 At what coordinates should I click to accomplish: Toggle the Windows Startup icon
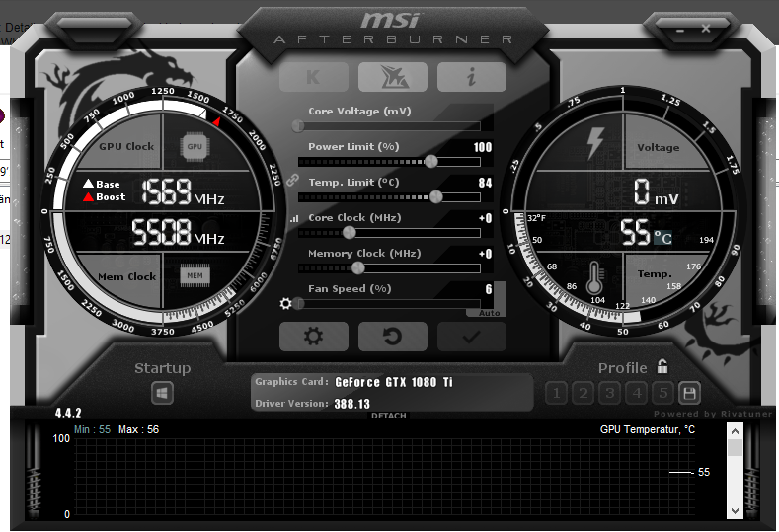(163, 394)
